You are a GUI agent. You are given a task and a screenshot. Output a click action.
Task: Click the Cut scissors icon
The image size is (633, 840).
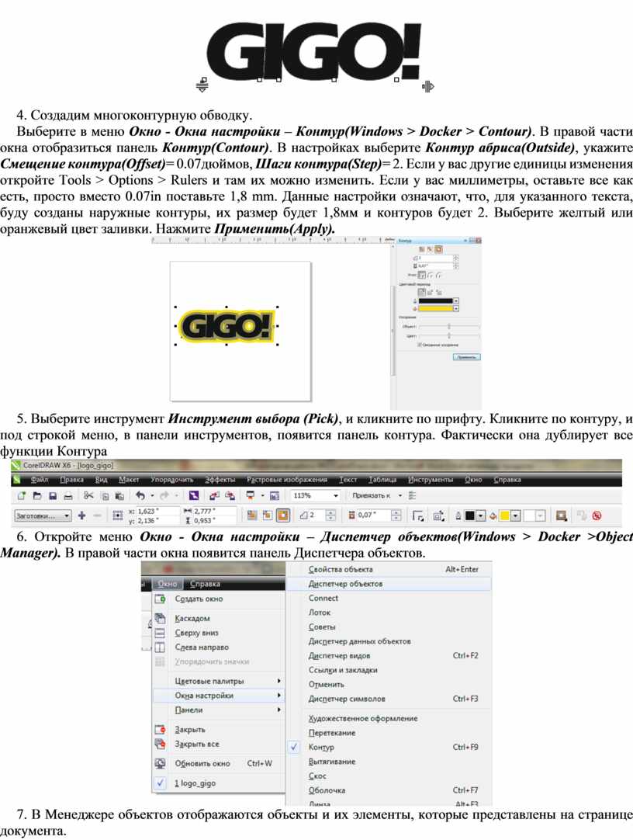(89, 495)
